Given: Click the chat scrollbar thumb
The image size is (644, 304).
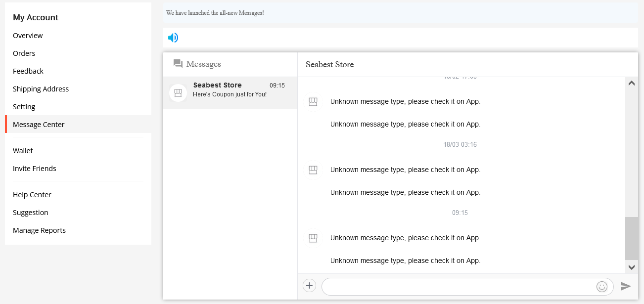Looking at the screenshot, I should [631, 238].
